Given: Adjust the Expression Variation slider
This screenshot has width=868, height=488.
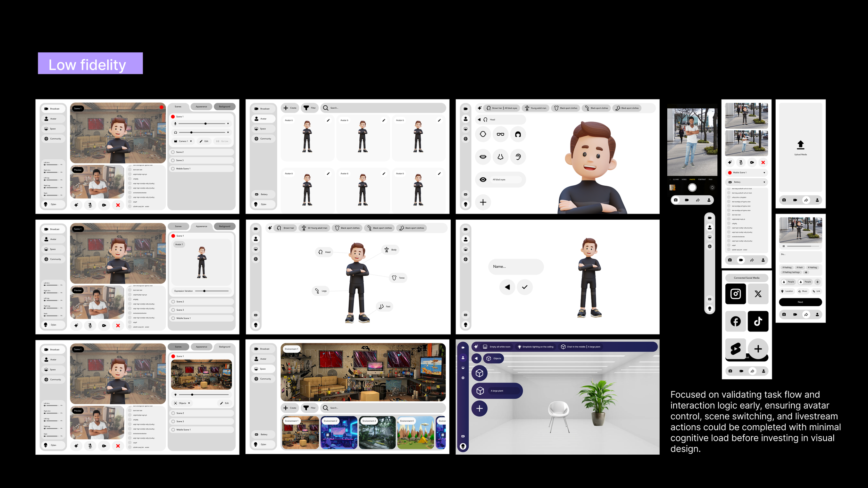Looking at the screenshot, I should click(x=205, y=291).
